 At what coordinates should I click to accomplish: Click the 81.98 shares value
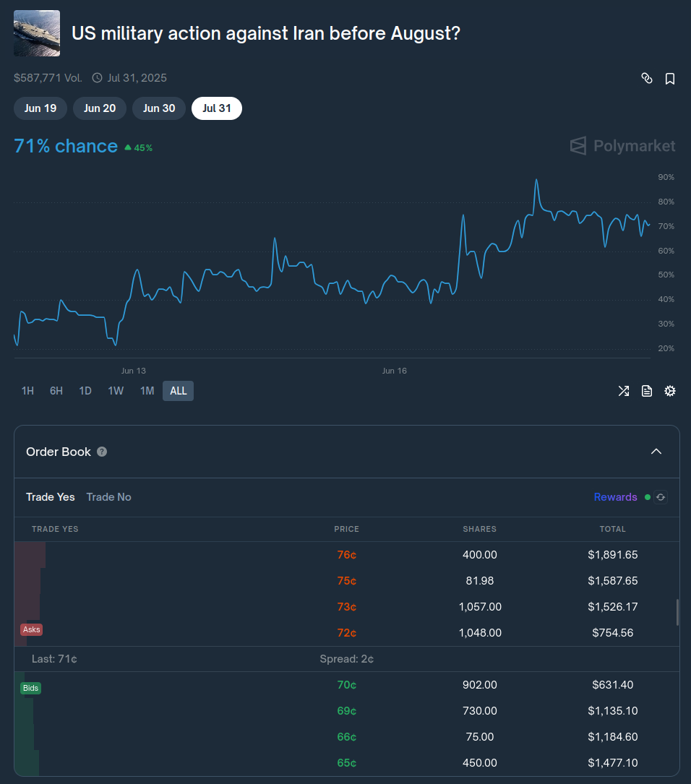pyautogui.click(x=479, y=581)
